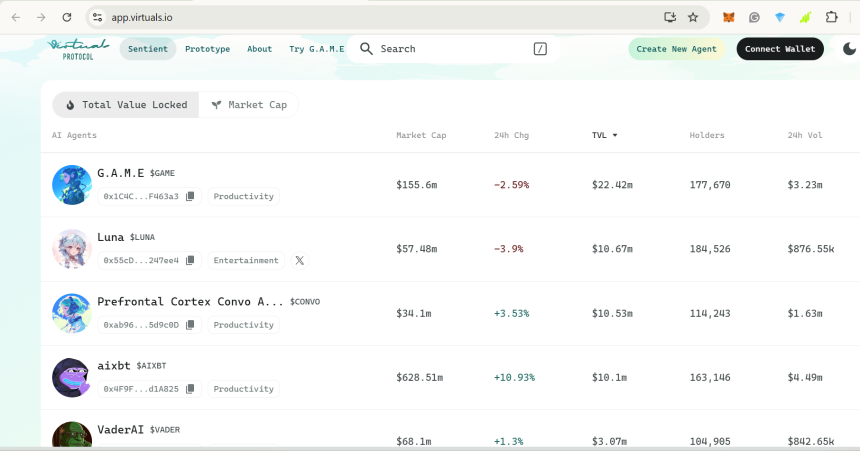
Task: Open the MetaMask fox extension
Action: (x=728, y=18)
